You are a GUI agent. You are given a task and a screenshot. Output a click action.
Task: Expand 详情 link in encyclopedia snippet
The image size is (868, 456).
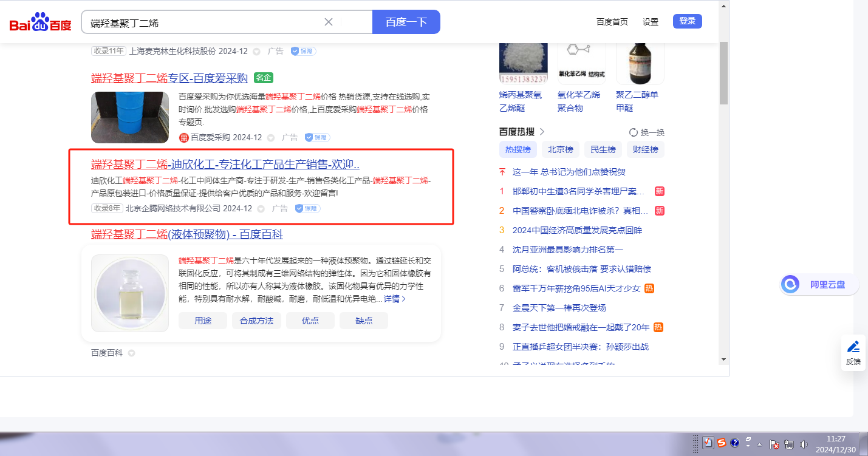[x=395, y=299]
